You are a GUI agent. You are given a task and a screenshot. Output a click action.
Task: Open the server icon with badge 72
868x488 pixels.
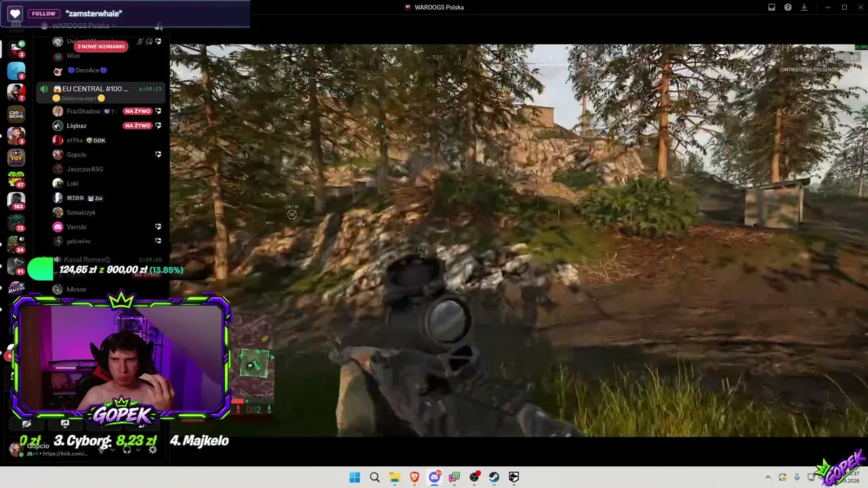pos(16,222)
